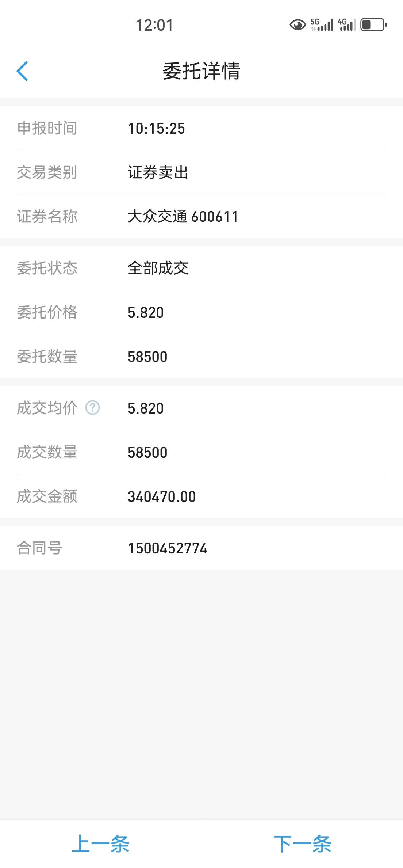This screenshot has width=403, height=868.
Task: Go to previous order with 上一条
Action: click(x=100, y=844)
